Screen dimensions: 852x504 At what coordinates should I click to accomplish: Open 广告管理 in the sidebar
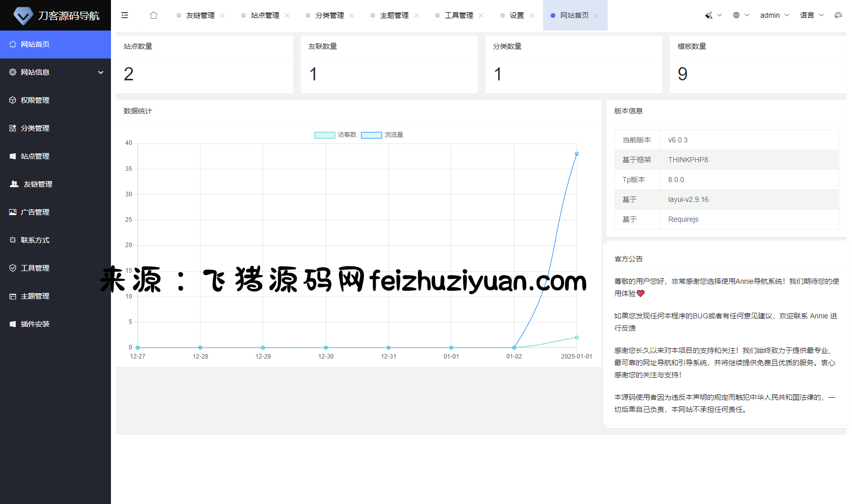(35, 212)
